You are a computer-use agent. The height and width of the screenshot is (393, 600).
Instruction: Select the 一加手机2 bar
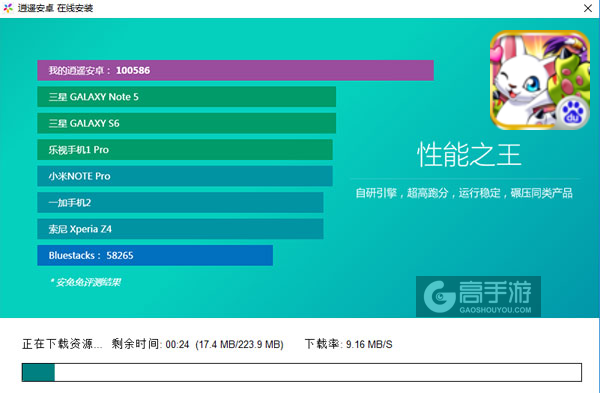(180, 202)
